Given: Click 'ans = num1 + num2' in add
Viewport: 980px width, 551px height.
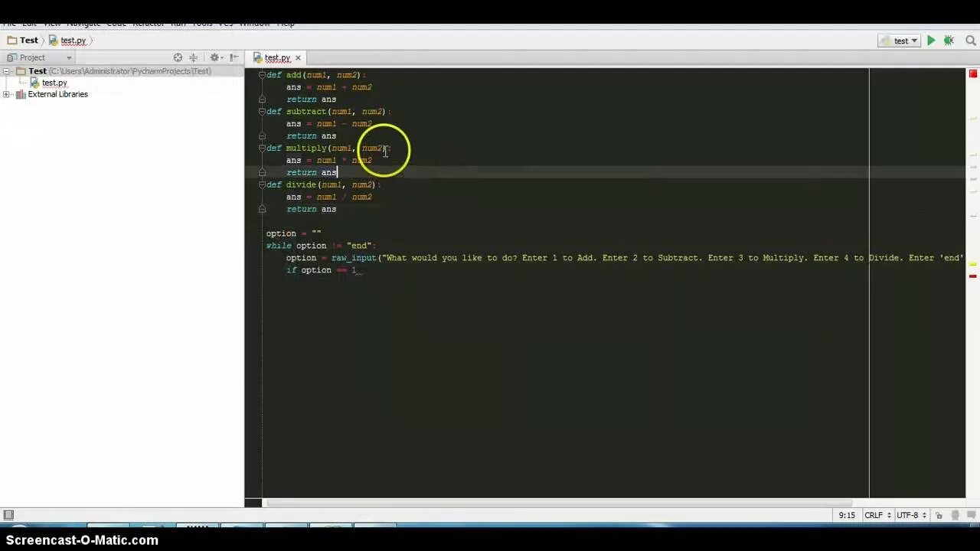Looking at the screenshot, I should [329, 87].
